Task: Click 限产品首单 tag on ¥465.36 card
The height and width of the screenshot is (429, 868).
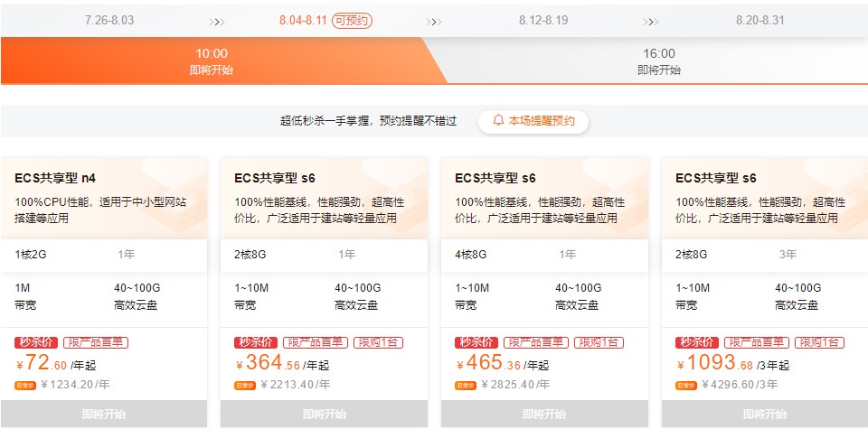Action: [x=536, y=343]
